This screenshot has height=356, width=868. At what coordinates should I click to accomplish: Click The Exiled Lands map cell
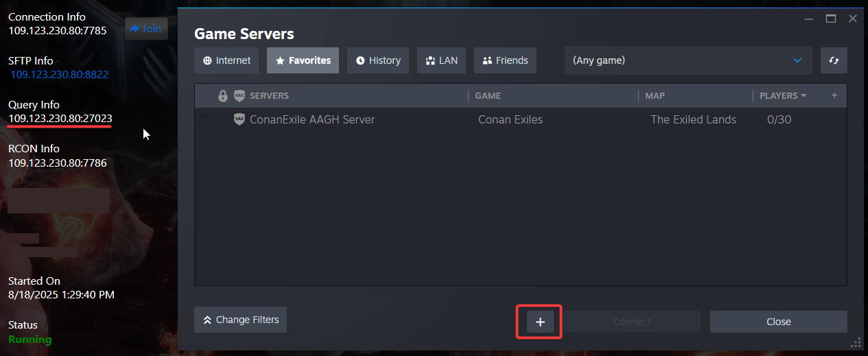(x=693, y=119)
